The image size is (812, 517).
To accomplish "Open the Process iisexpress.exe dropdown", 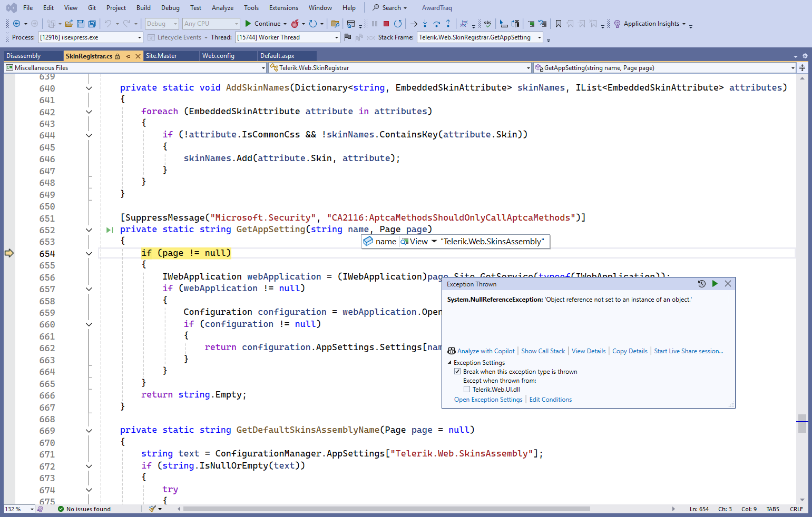I will click(140, 37).
